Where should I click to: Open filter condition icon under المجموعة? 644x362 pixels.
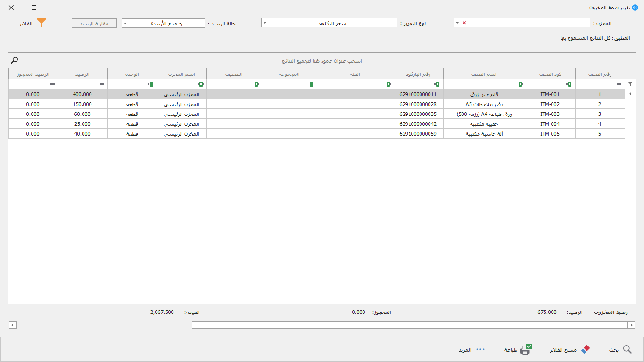[311, 84]
